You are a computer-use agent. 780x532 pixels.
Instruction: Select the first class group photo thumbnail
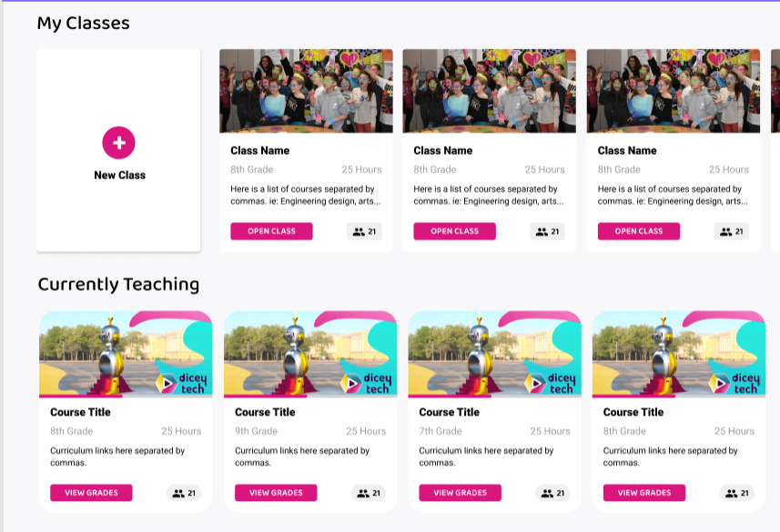(306, 91)
